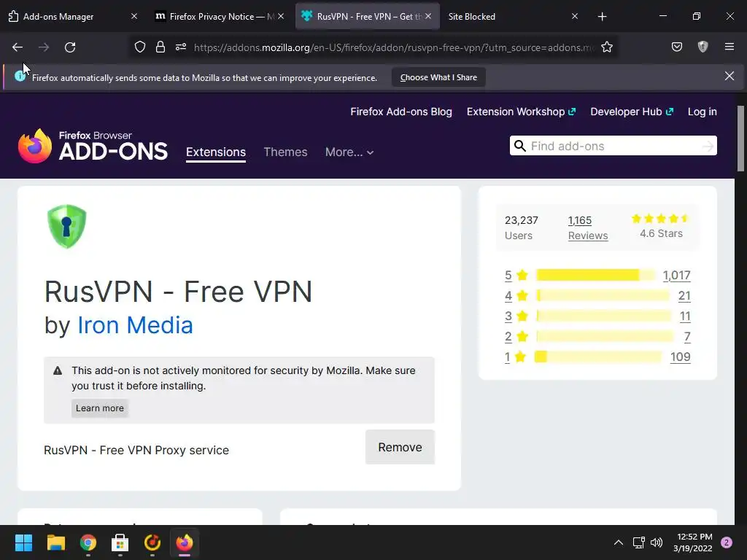Open Developer Hub link
This screenshot has height=560, width=747.
coord(632,112)
